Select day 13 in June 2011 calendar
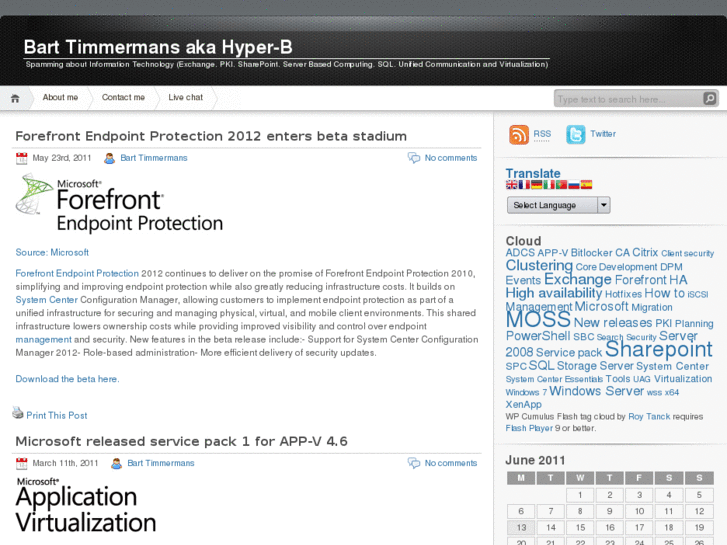The height and width of the screenshot is (545, 727). [521, 528]
